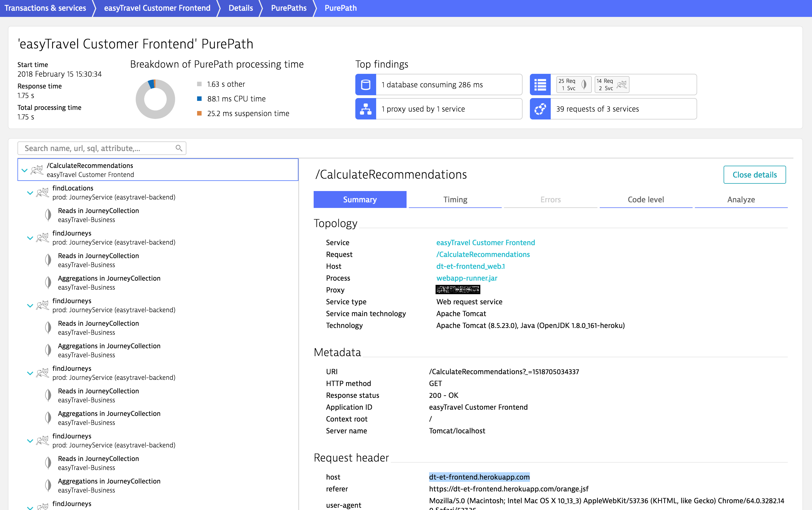Screen dimensions: 812x510
Task: Go to Transactions & services breadcrumb
Action: 46,8
